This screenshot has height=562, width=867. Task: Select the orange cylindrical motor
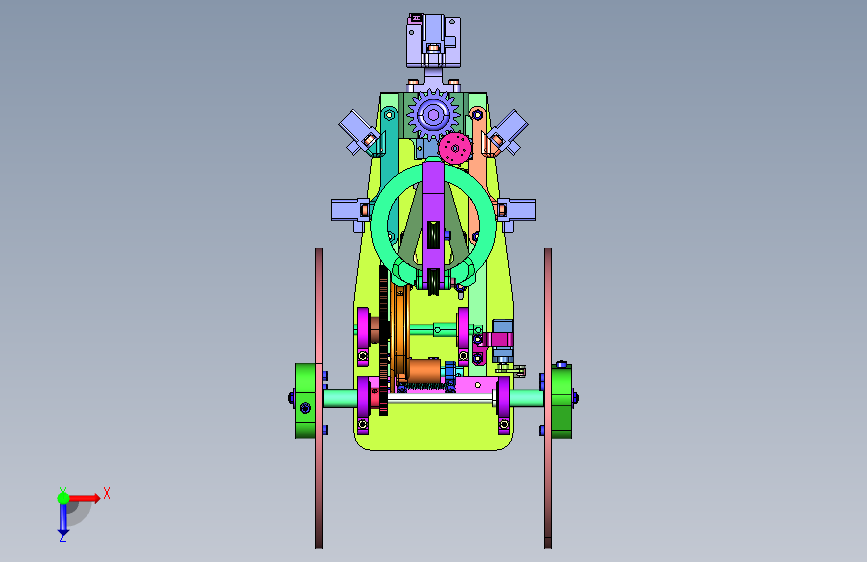(424, 370)
